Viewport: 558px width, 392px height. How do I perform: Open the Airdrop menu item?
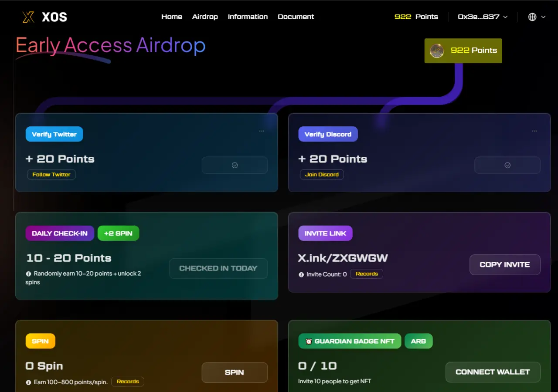click(205, 17)
